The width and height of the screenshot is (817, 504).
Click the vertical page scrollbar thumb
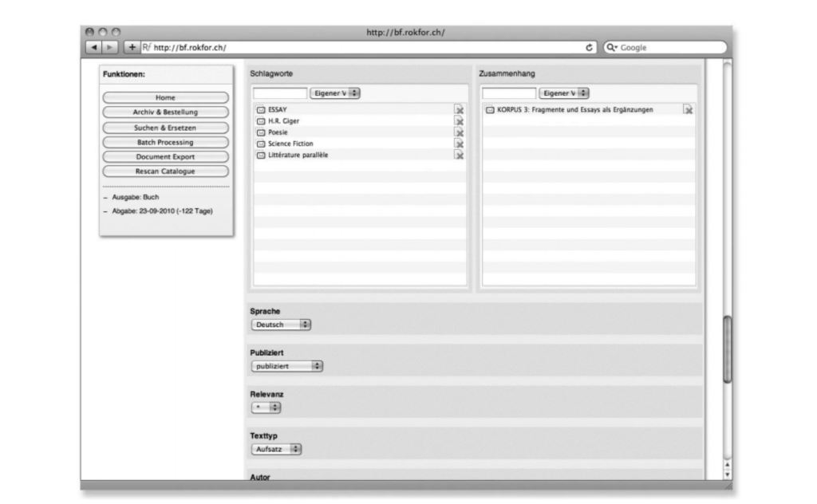coord(727,349)
